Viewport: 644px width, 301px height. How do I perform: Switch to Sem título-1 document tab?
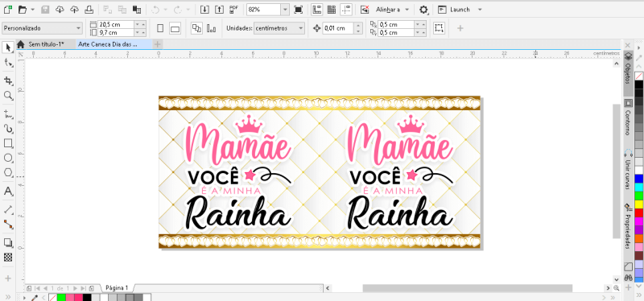pyautogui.click(x=47, y=44)
